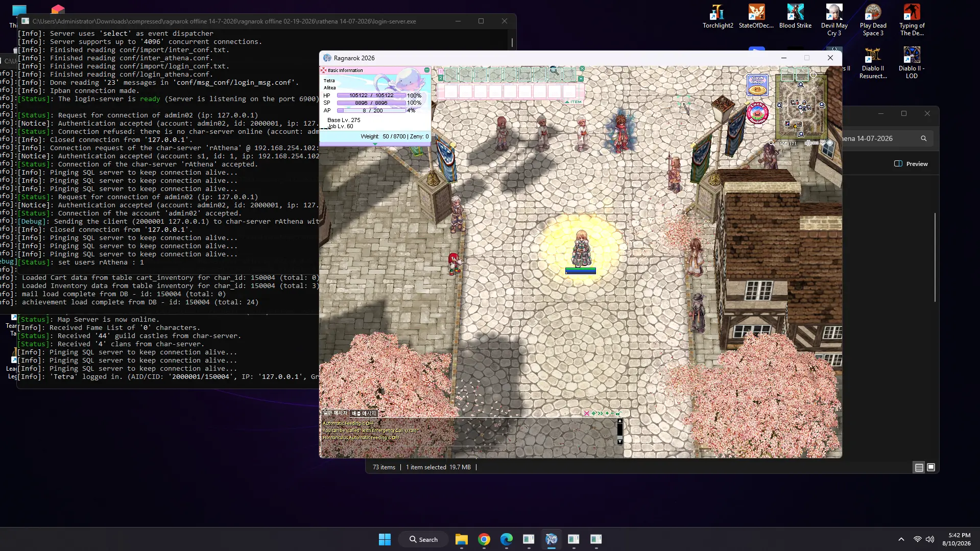
Task: Click the taskbar Search box
Action: [x=424, y=539]
